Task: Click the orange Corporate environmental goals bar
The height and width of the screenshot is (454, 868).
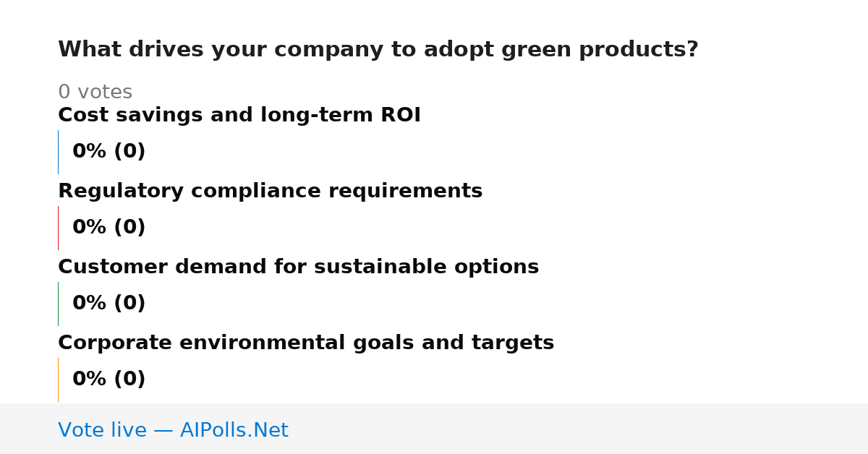Action: 58,380
